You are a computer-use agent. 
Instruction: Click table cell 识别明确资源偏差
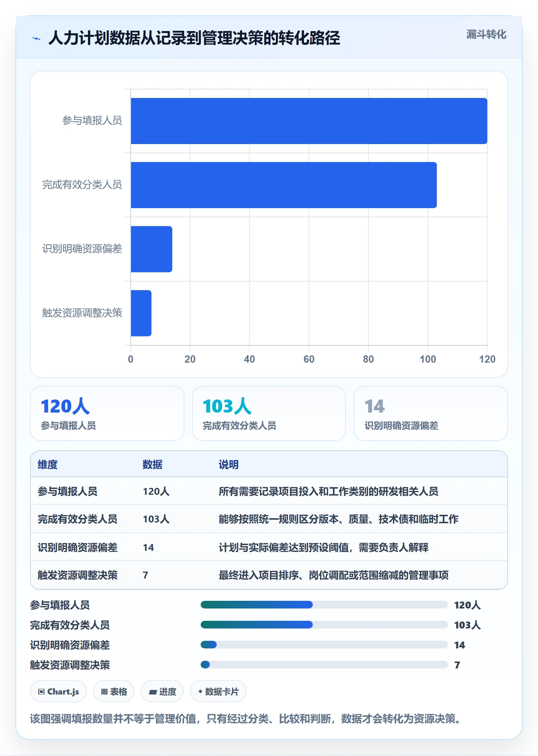(x=78, y=547)
